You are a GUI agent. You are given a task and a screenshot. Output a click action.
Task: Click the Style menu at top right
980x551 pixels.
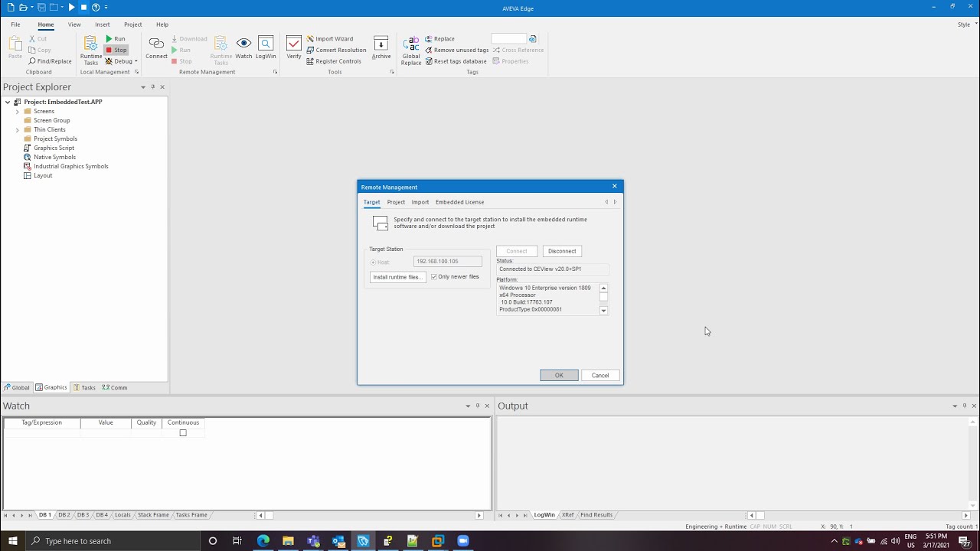(964, 24)
